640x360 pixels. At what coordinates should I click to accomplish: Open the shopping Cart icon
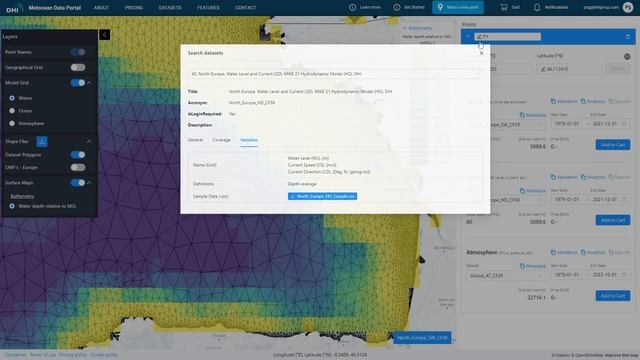[504, 7]
